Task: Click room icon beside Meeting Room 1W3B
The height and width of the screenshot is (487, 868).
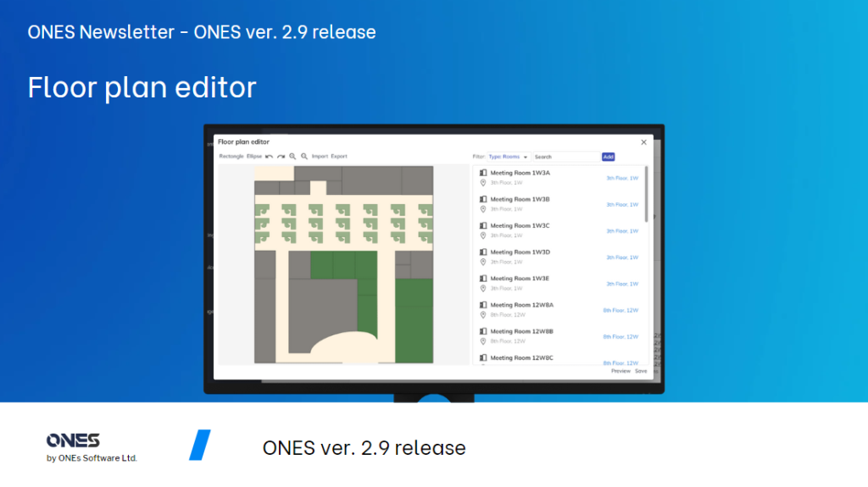Action: pyautogui.click(x=483, y=199)
